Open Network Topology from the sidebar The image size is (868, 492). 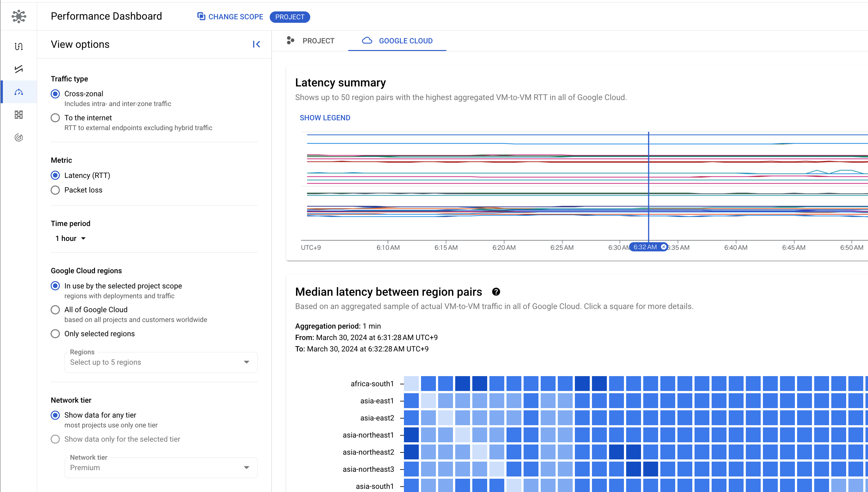(x=19, y=46)
